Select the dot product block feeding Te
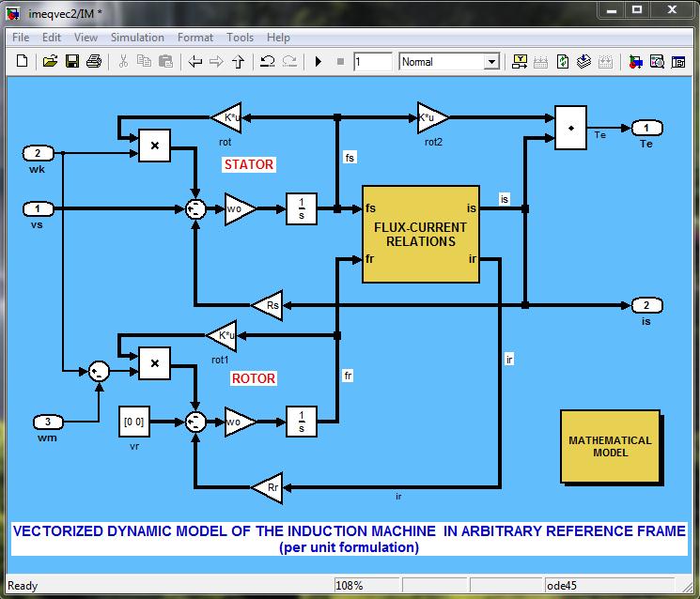This screenshot has height=599, width=700. (570, 128)
